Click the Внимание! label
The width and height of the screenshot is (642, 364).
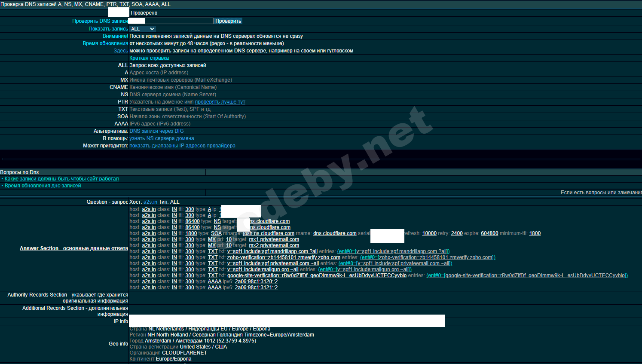point(115,36)
